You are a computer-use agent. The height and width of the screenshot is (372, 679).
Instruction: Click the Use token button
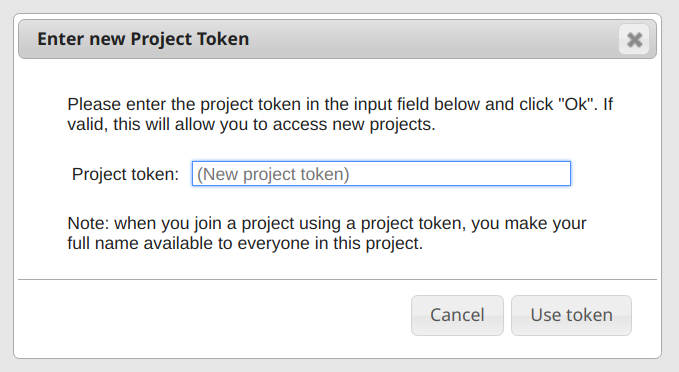point(571,315)
